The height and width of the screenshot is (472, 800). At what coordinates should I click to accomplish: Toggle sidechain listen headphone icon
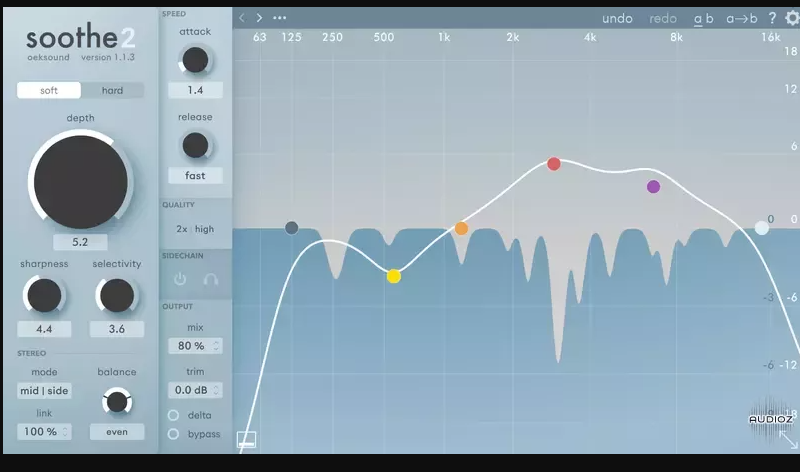(211, 279)
